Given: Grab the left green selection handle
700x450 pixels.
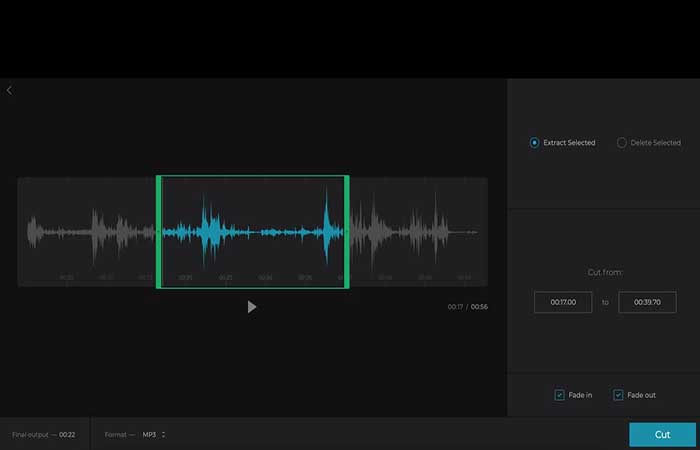Looking at the screenshot, I should coord(158,232).
